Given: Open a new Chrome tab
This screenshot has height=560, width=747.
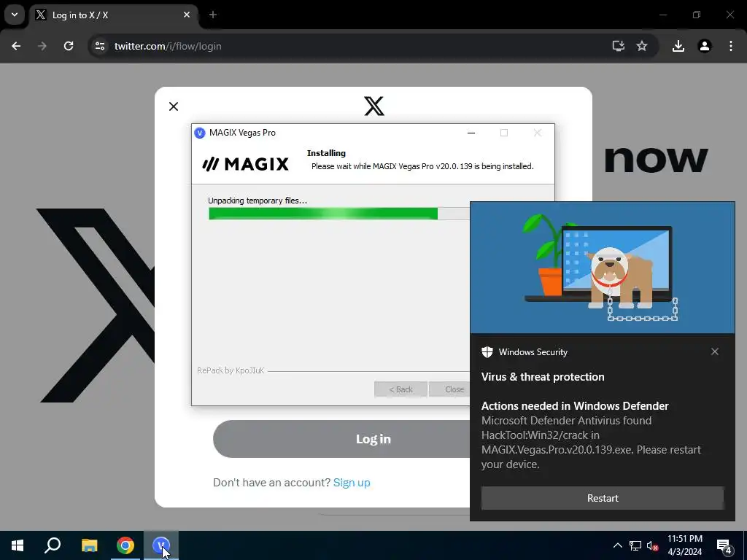Looking at the screenshot, I should click(x=213, y=15).
